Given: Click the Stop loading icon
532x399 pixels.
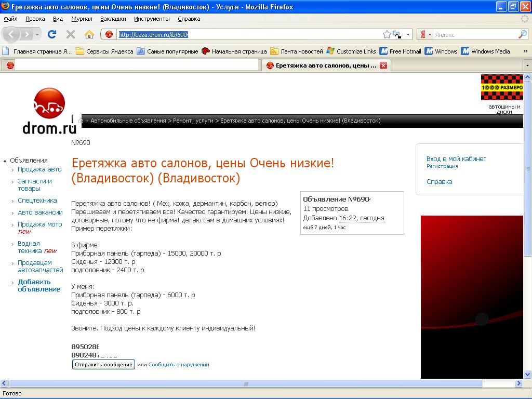Looking at the screenshot, I should pos(71,34).
